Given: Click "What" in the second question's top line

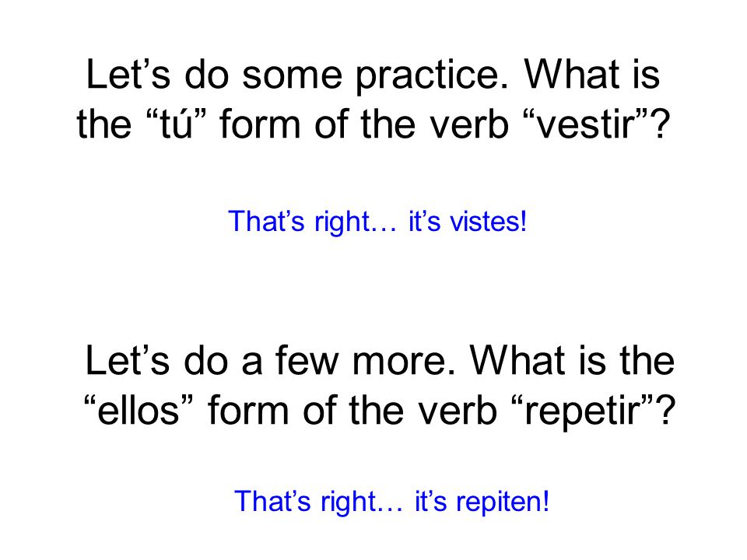Looking at the screenshot, I should pyautogui.click(x=518, y=360).
